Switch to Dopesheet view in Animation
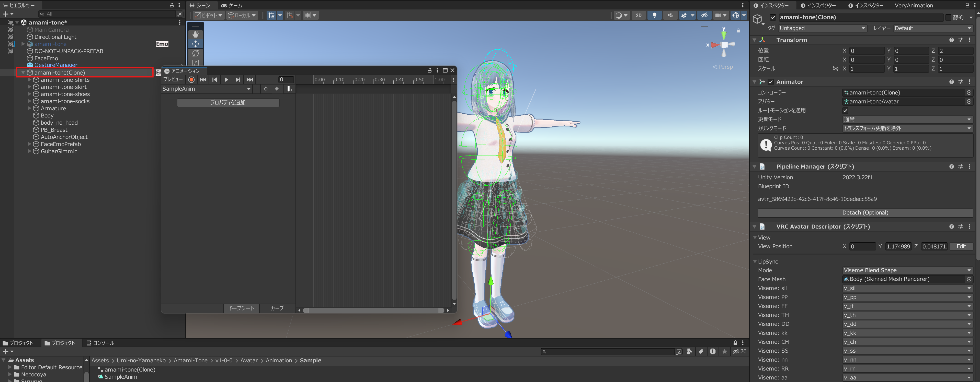The image size is (980, 382). (x=241, y=308)
